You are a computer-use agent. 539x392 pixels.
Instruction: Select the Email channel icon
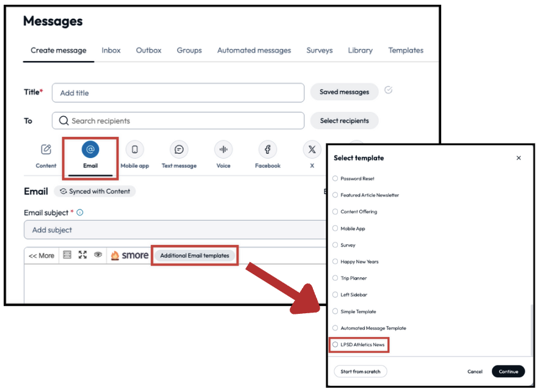(x=90, y=150)
